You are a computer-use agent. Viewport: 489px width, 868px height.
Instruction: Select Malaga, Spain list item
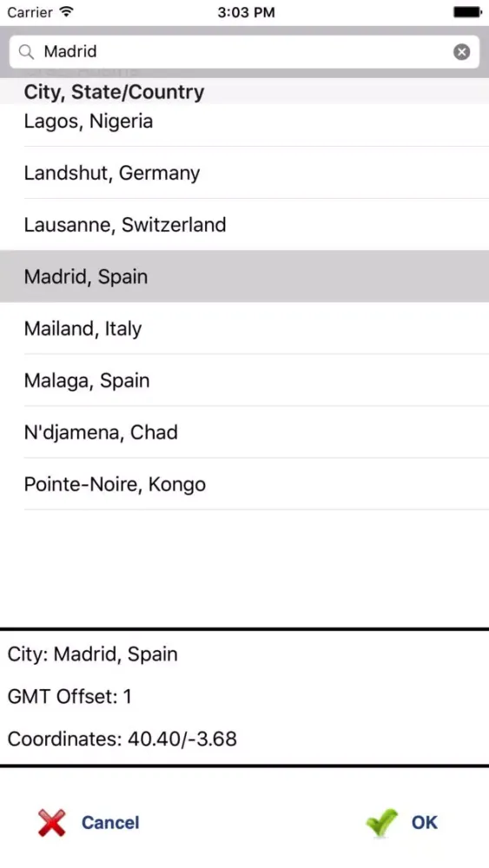click(x=244, y=380)
